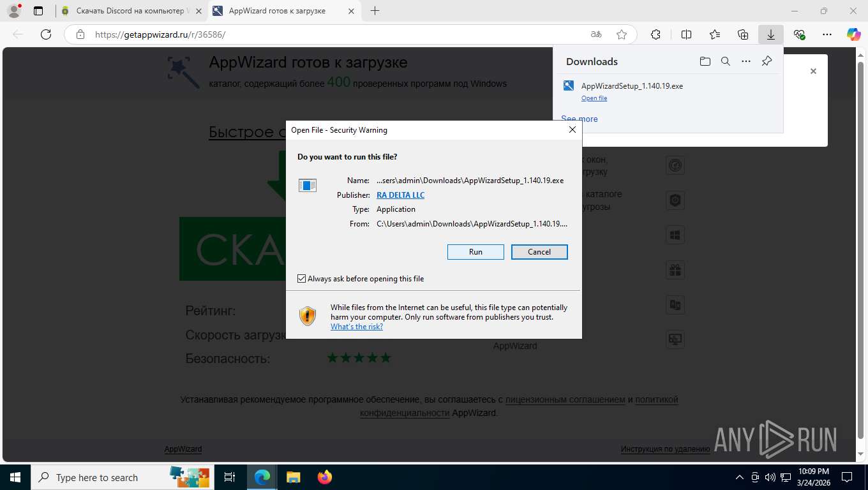The height and width of the screenshot is (490, 868).
Task: Pin the Downloads panel
Action: tap(767, 61)
